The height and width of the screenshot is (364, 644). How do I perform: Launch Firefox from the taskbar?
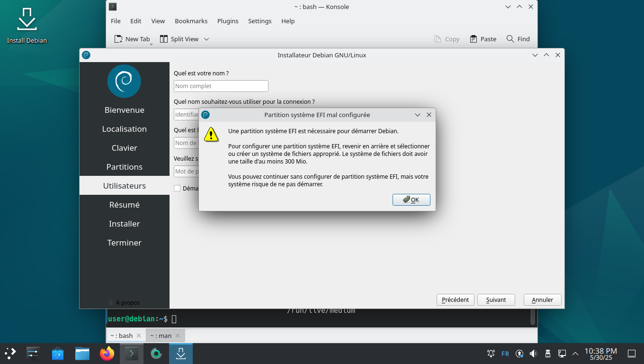click(x=107, y=353)
